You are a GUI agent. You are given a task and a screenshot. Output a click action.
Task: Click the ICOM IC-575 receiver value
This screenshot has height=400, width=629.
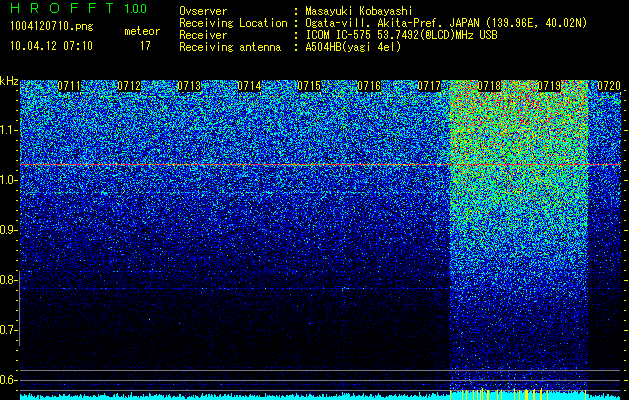(401, 35)
